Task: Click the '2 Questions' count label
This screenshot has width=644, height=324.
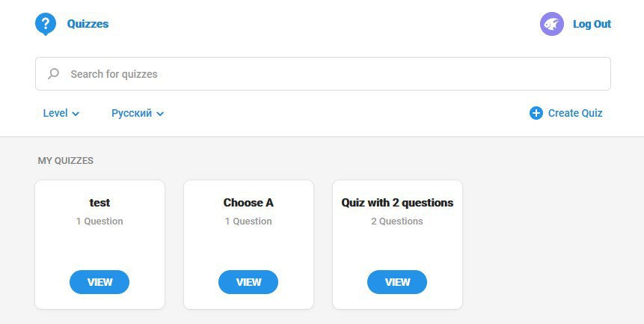Action: click(x=397, y=221)
